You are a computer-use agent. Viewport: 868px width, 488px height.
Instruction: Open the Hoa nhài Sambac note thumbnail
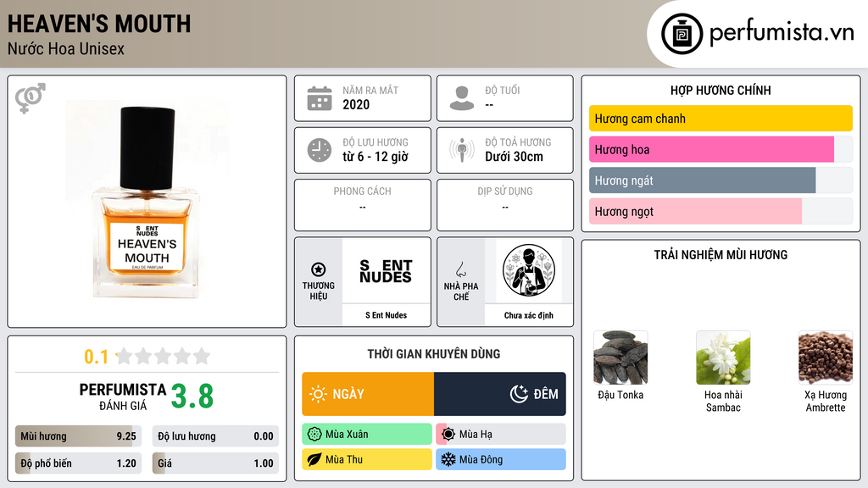point(723,358)
